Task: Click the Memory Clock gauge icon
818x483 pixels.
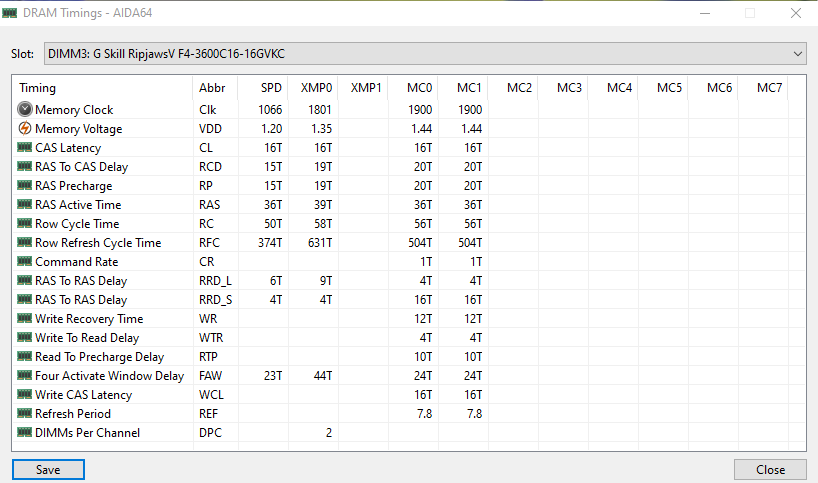Action: pos(25,109)
